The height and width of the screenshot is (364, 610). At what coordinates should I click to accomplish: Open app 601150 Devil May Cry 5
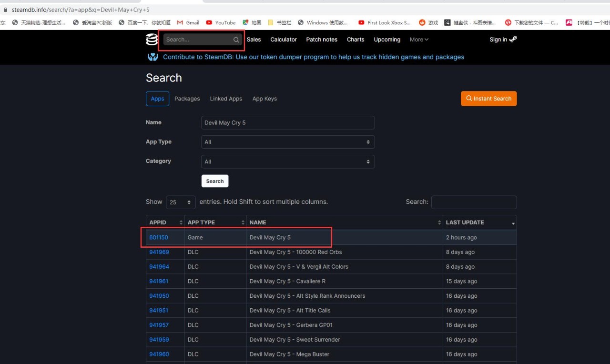[159, 237]
